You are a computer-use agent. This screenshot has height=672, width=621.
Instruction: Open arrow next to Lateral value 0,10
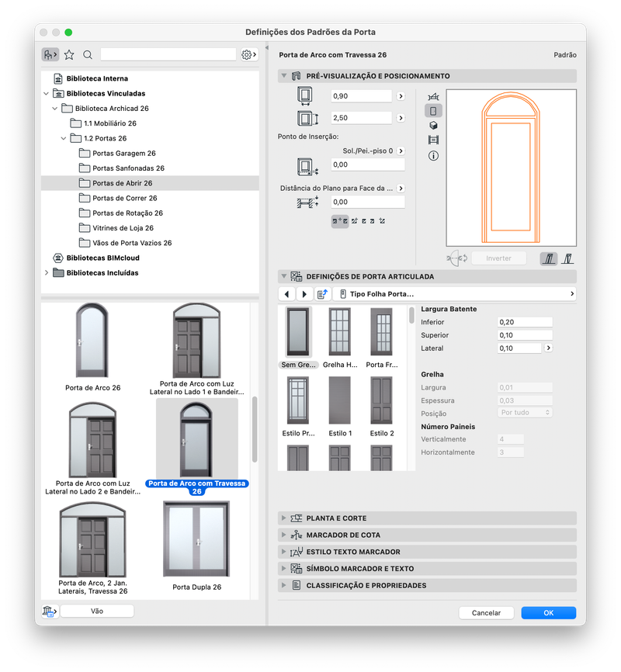(549, 348)
